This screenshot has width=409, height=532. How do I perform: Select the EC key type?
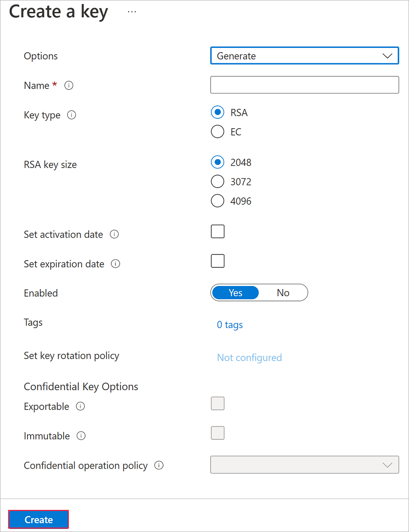217,132
